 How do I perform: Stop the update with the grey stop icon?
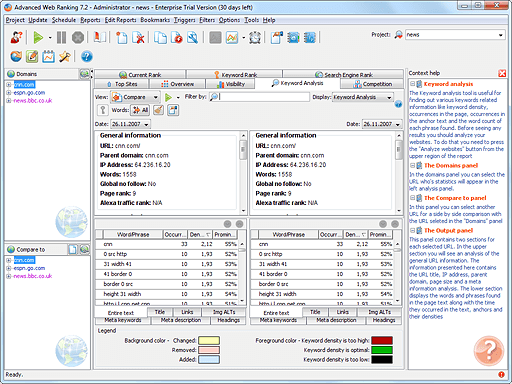[x=78, y=37]
